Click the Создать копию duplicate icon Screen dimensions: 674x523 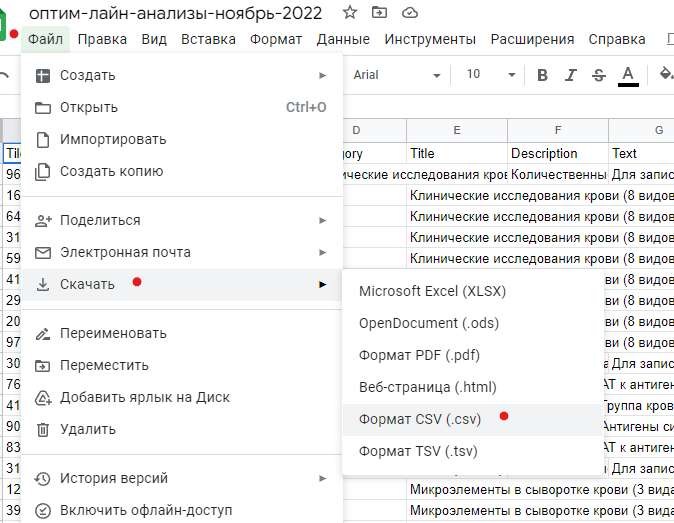tap(43, 171)
